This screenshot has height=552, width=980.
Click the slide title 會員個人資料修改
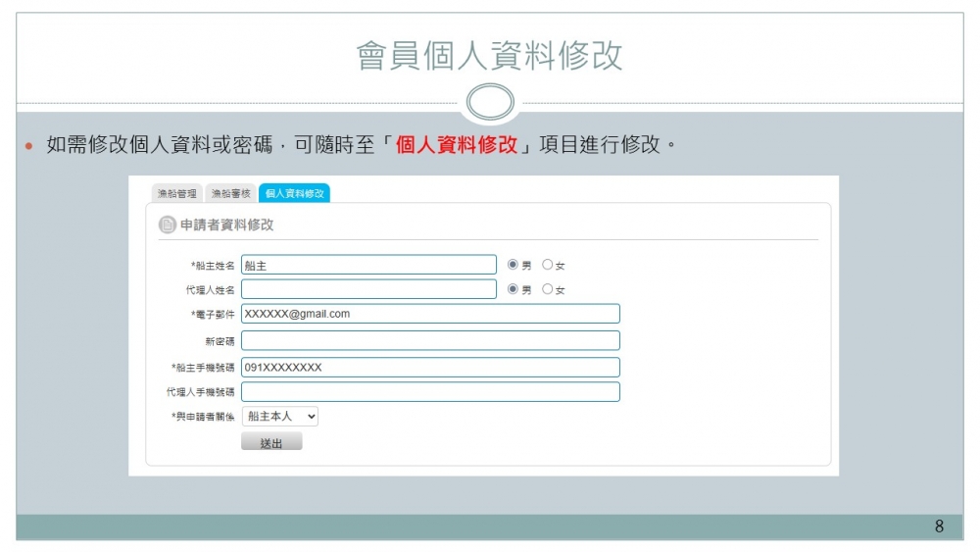coord(489,56)
